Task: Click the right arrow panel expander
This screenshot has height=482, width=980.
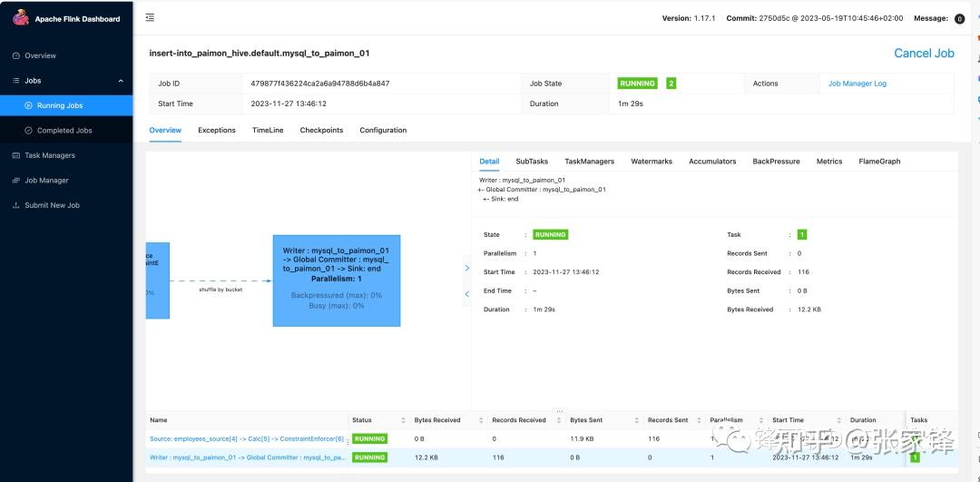Action: coord(467,268)
